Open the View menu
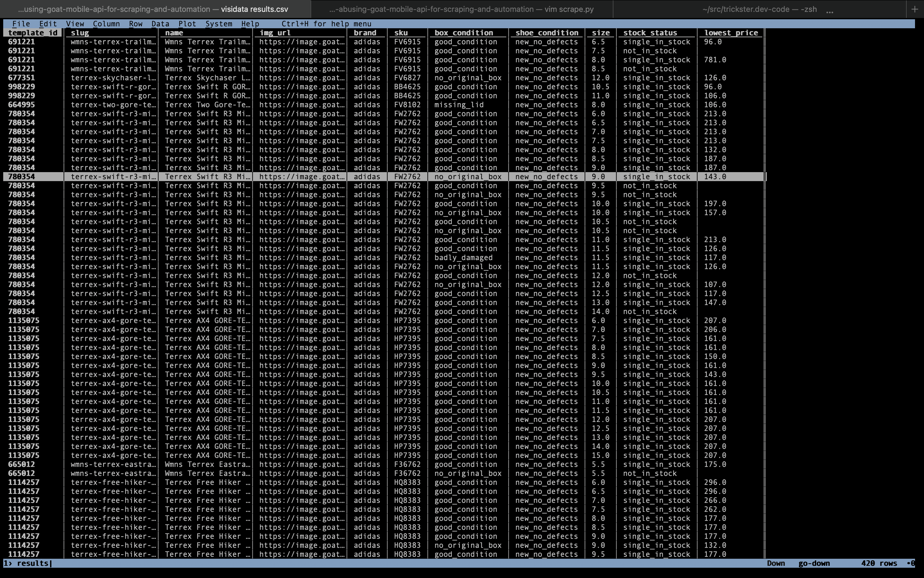Image resolution: width=924 pixels, height=578 pixels. [75, 24]
